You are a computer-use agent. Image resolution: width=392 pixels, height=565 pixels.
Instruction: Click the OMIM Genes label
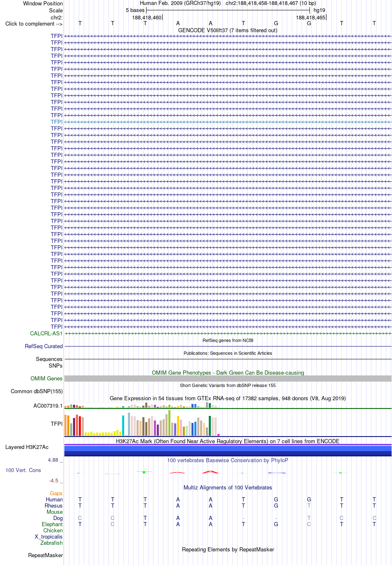click(47, 378)
